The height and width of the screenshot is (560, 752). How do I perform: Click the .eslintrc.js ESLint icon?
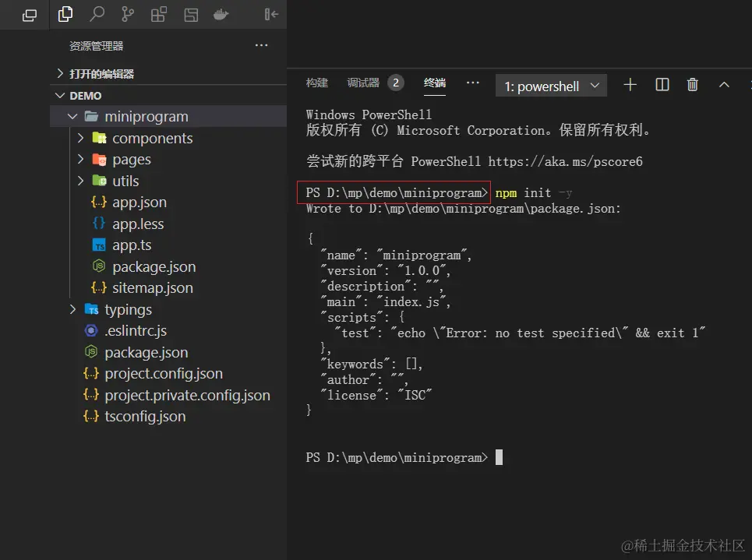pos(91,330)
